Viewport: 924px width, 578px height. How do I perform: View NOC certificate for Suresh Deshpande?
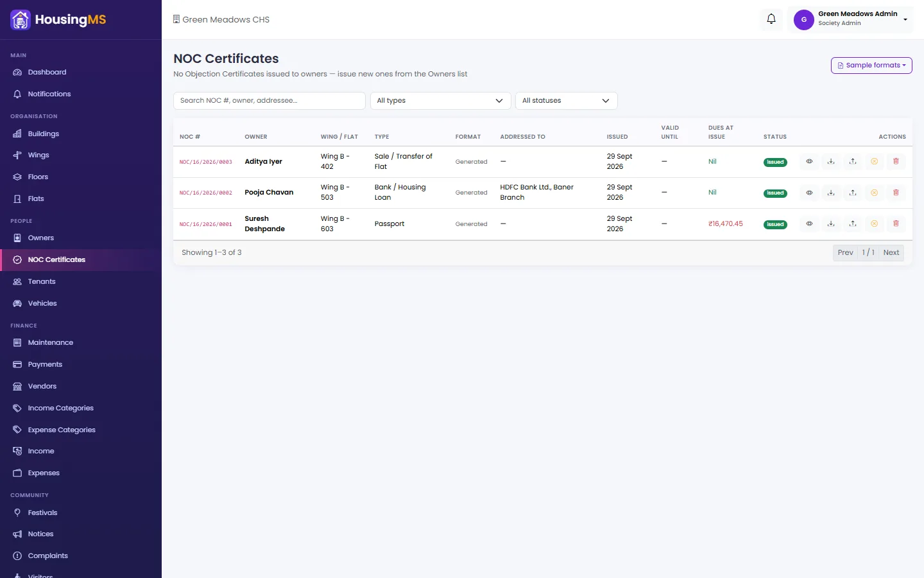click(809, 223)
